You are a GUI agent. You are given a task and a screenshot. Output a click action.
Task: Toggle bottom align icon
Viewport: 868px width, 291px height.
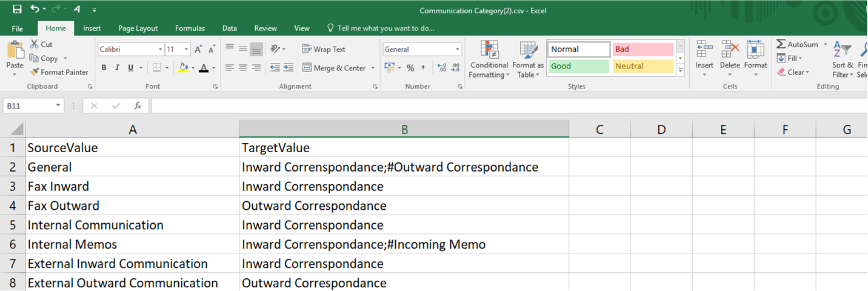pyautogui.click(x=256, y=49)
